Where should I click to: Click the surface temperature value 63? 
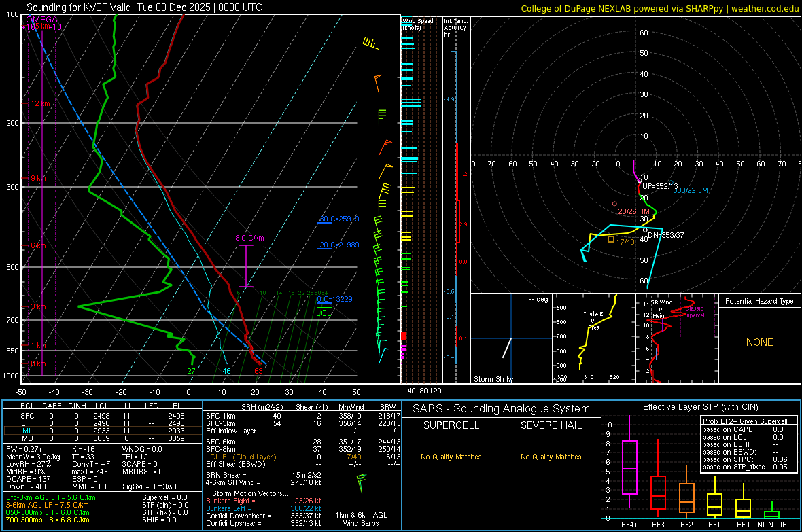tap(258, 371)
